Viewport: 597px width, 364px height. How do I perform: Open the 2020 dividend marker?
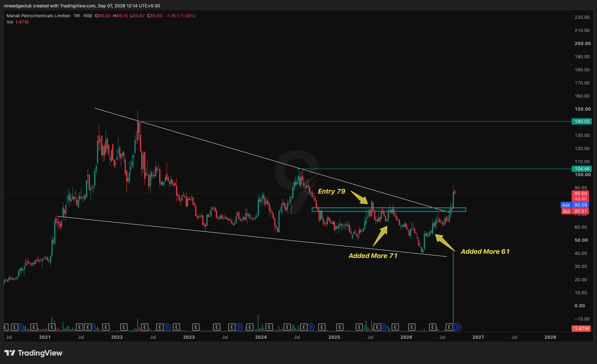20,327
